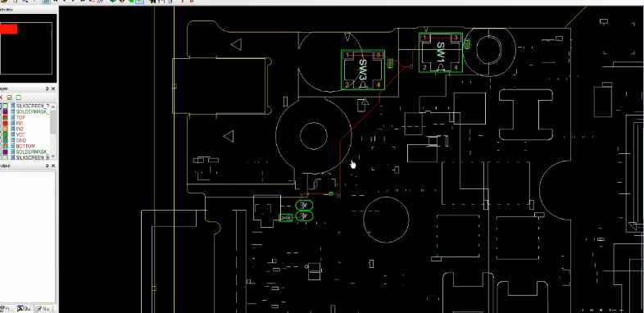The height and width of the screenshot is (313, 644).
Task: Click the red rectangle in overview thumbnail
Action: click(8, 29)
